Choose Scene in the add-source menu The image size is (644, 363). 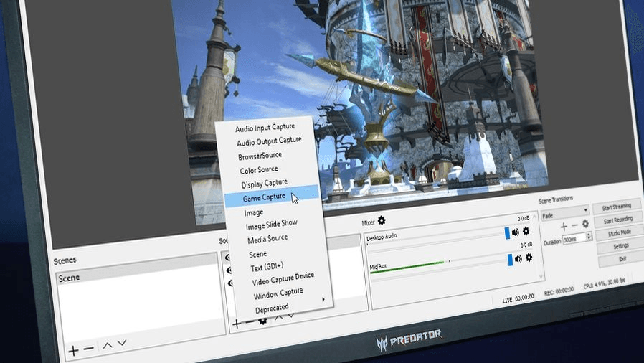tap(258, 254)
